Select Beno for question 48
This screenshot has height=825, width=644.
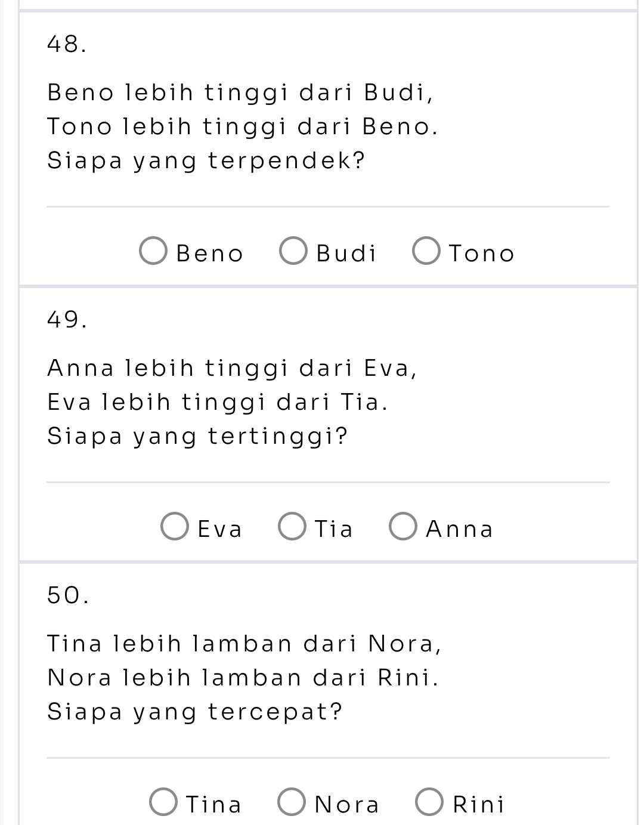tap(154, 252)
